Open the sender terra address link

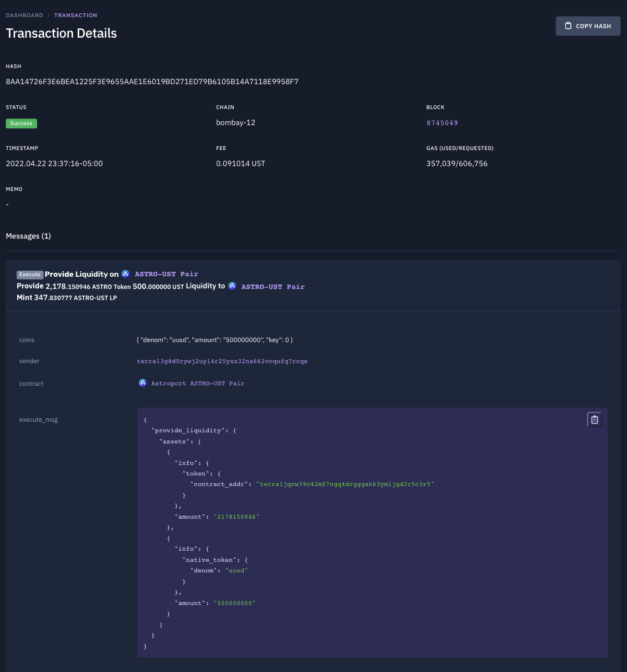click(x=222, y=361)
